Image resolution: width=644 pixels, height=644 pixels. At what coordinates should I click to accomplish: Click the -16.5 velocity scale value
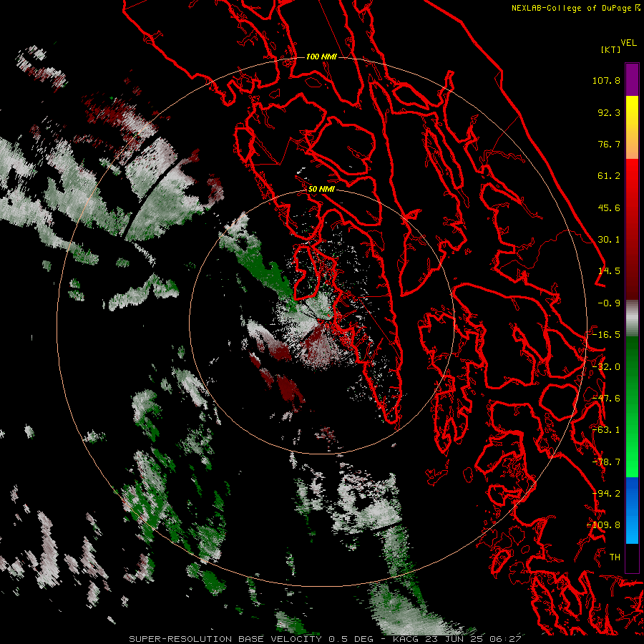coord(606,335)
